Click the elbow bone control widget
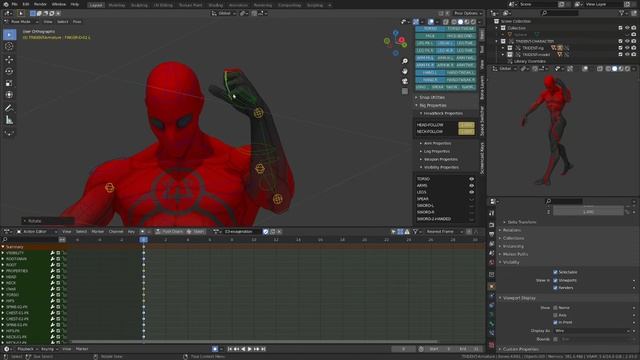The height and width of the screenshot is (360, 640). (278, 199)
